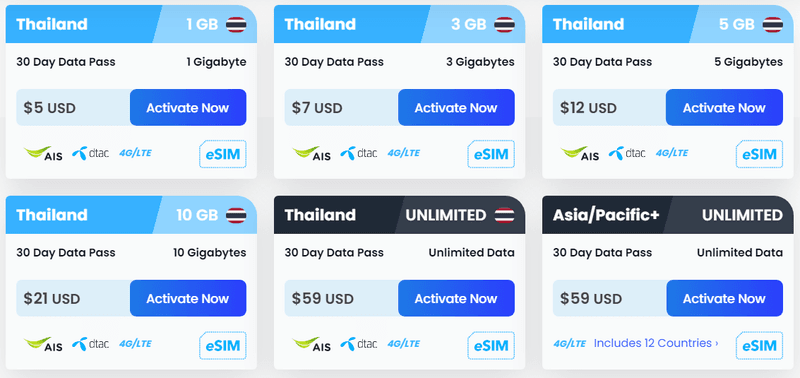Screen dimensions: 800x378
Task: Click the eSIM badge on the Asia/Pacific+ plan
Action: click(759, 345)
